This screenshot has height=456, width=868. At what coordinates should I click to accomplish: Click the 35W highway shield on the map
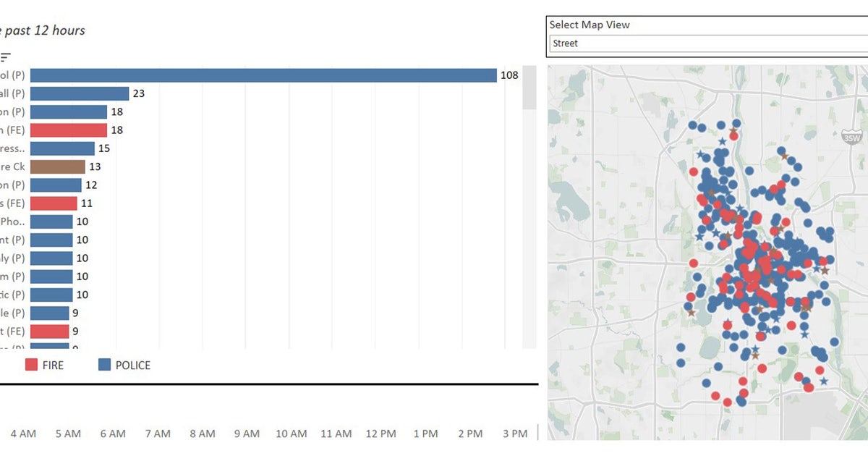853,137
